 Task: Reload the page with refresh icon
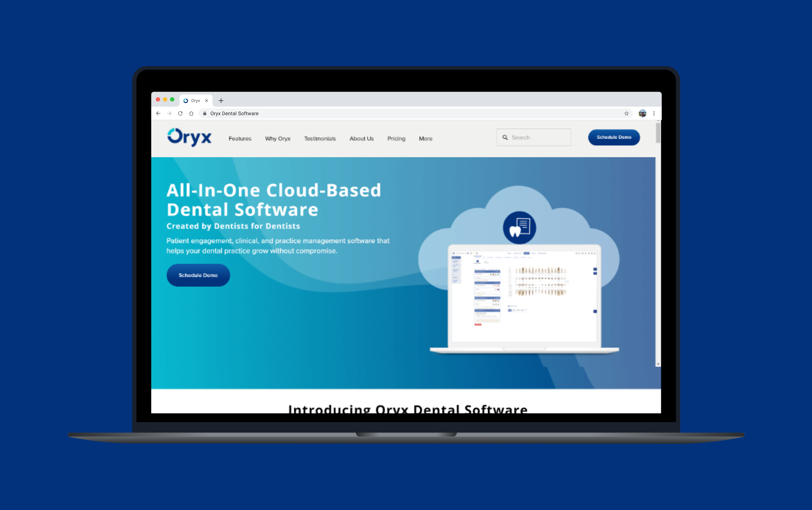pyautogui.click(x=180, y=114)
